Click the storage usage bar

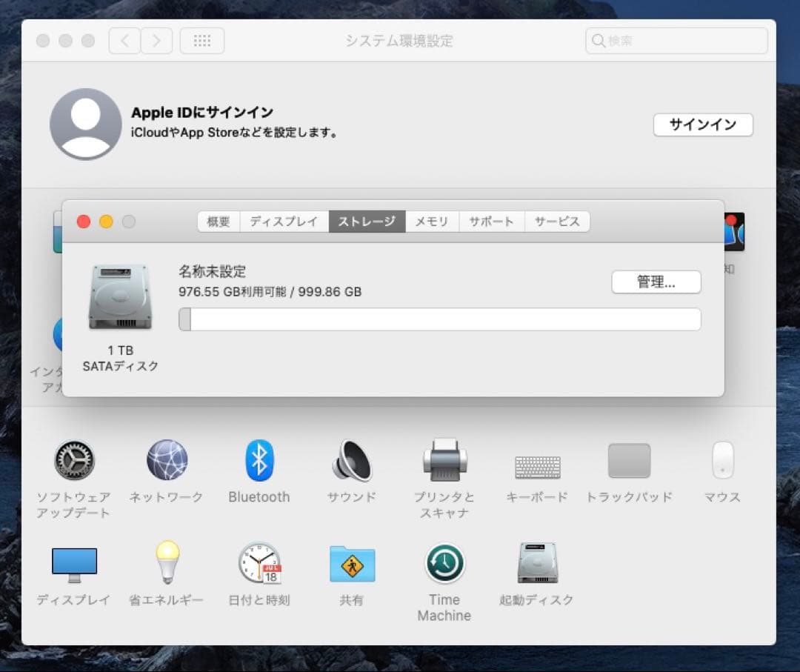coord(439,319)
